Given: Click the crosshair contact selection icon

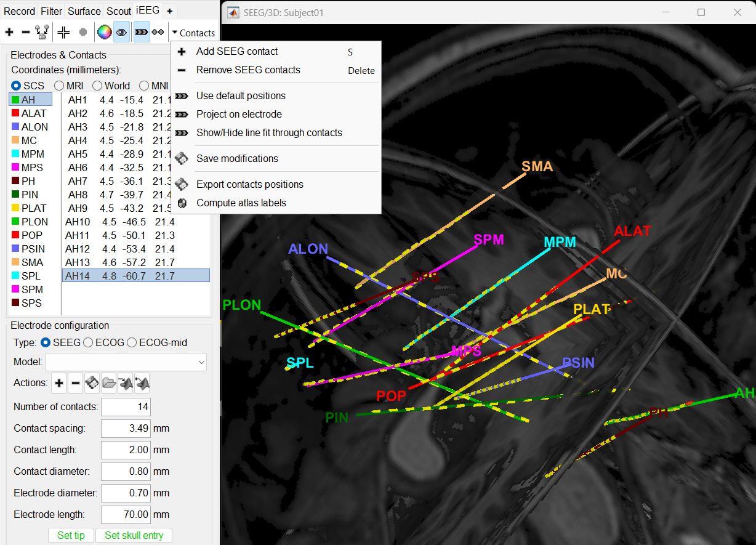Looking at the screenshot, I should [x=63, y=32].
